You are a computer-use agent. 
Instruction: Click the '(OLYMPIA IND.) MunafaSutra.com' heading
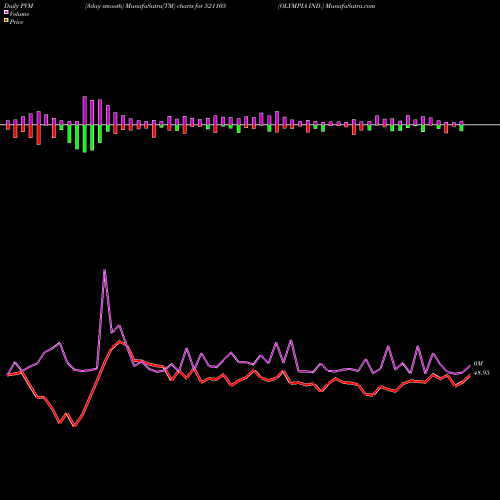tap(327, 6)
